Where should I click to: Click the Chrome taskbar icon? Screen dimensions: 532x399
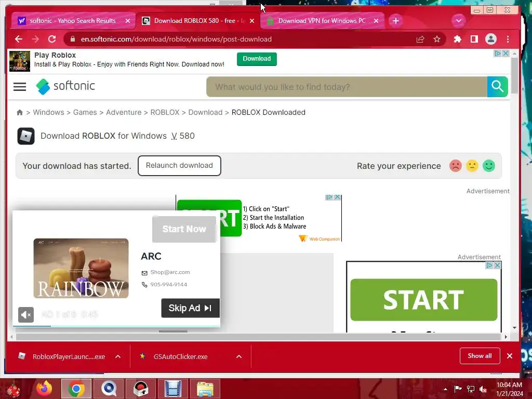pyautogui.click(x=76, y=389)
